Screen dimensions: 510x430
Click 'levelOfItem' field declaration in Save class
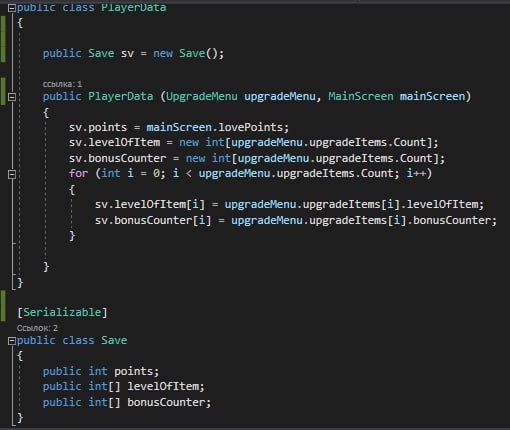coord(163,386)
